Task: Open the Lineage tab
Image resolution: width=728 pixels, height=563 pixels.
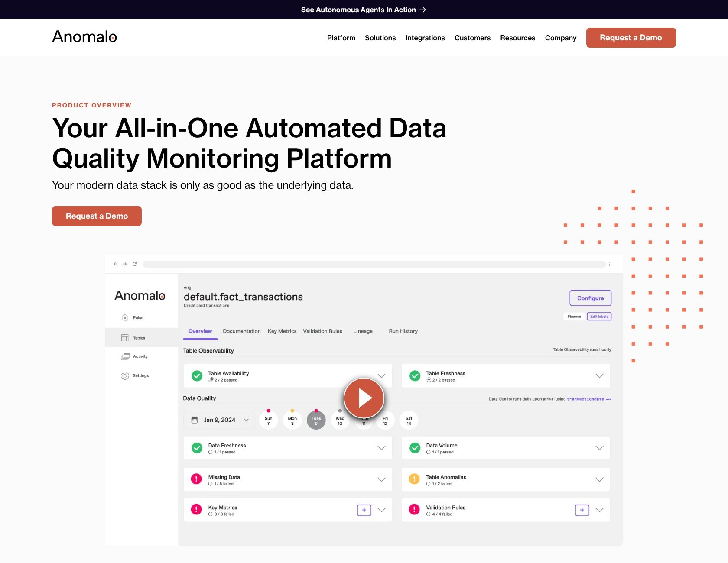Action: (x=363, y=331)
